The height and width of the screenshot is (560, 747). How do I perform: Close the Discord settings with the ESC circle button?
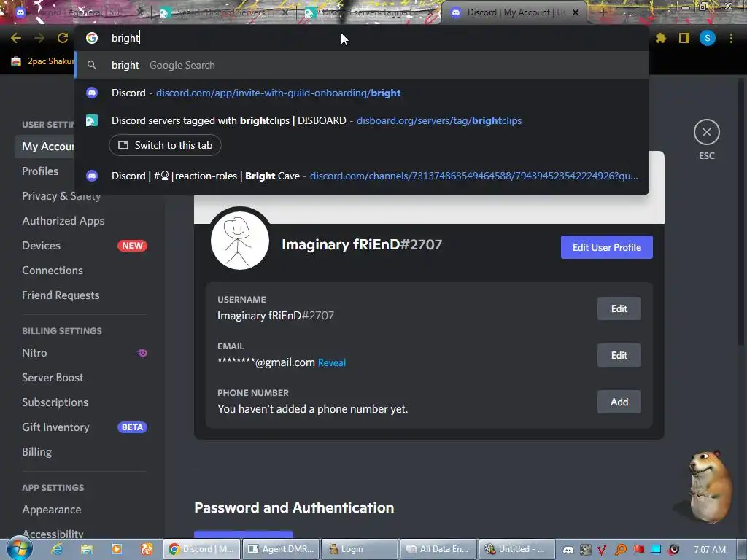tap(706, 132)
